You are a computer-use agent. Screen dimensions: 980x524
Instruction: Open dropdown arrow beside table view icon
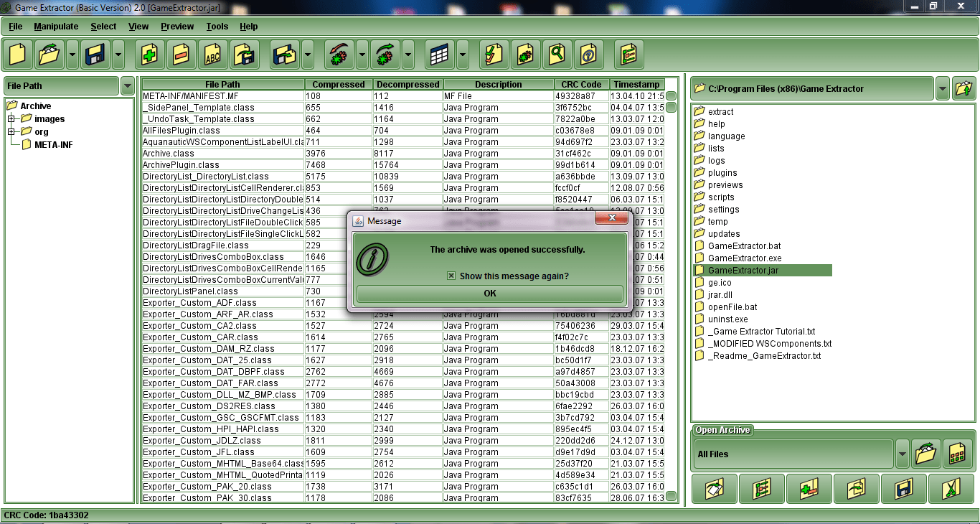click(x=463, y=54)
